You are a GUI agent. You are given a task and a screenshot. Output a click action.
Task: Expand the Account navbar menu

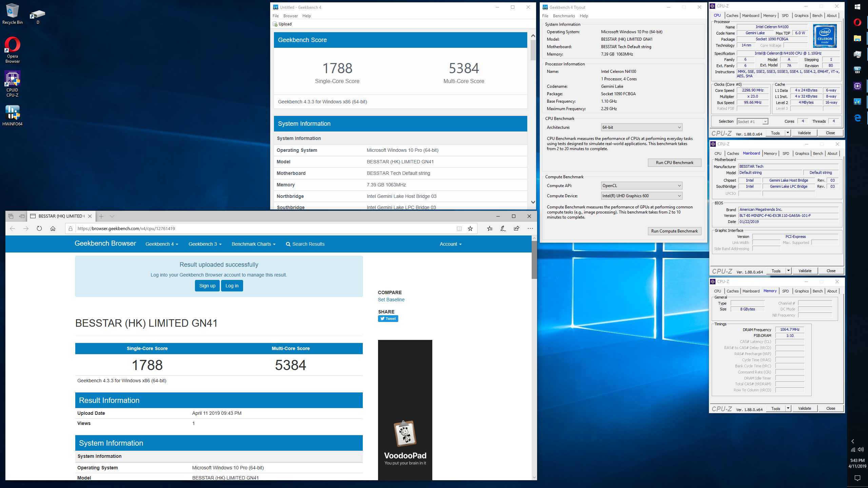coord(451,244)
